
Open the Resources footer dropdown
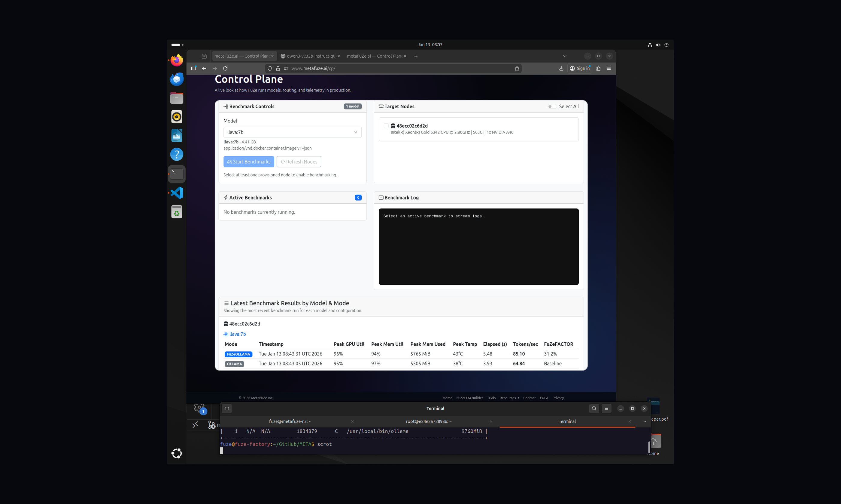point(509,398)
